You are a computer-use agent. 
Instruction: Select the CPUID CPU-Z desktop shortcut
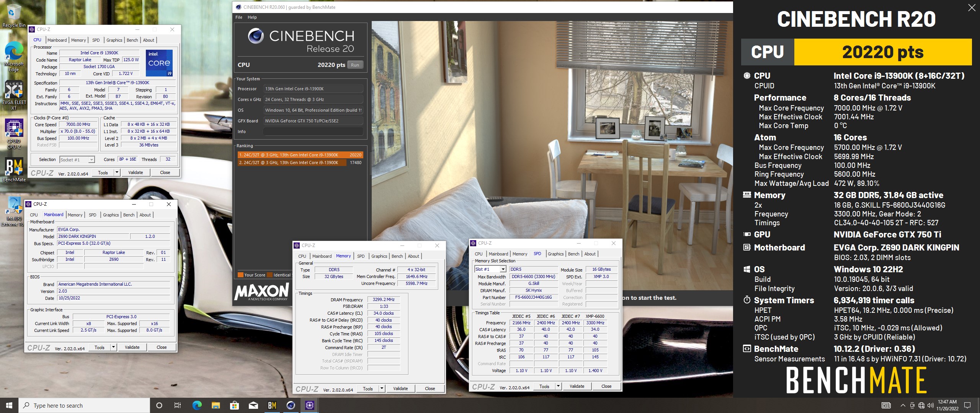click(x=14, y=134)
